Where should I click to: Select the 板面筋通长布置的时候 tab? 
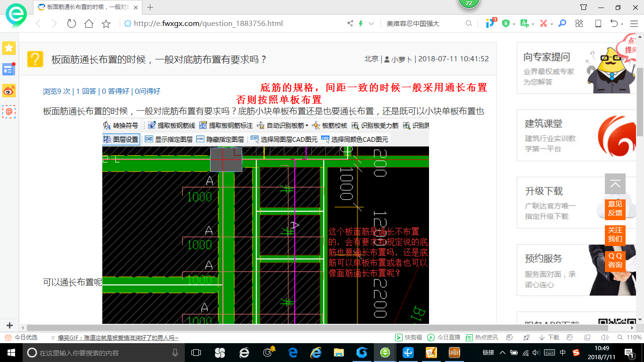[x=88, y=7]
